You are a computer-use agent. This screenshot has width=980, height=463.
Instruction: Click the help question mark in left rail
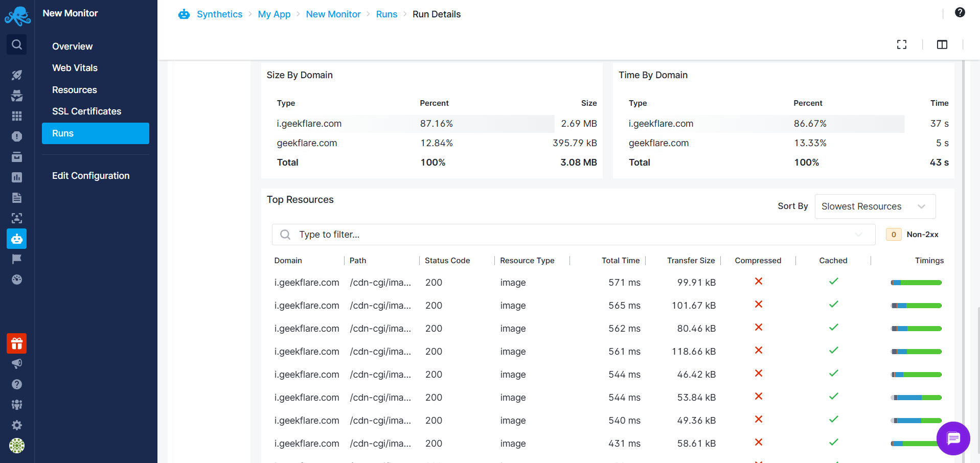click(x=17, y=384)
